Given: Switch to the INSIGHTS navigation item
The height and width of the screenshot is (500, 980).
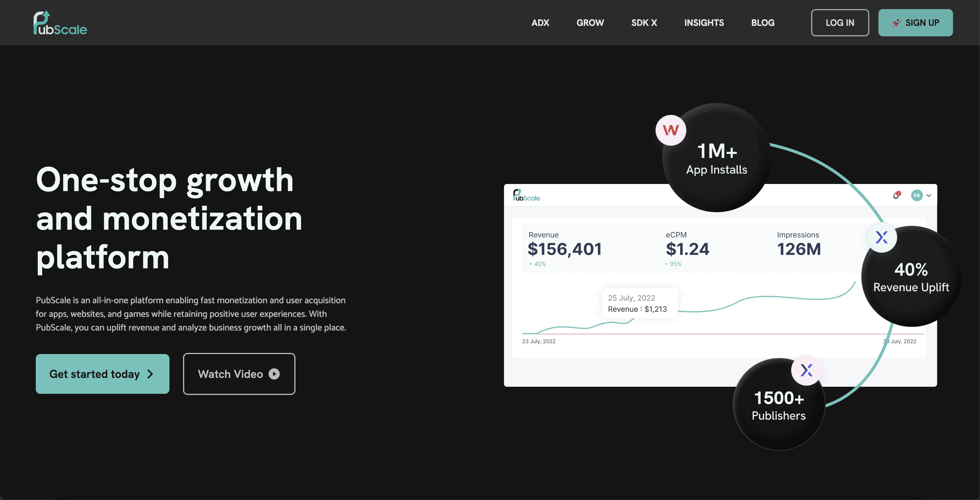Looking at the screenshot, I should [x=704, y=22].
